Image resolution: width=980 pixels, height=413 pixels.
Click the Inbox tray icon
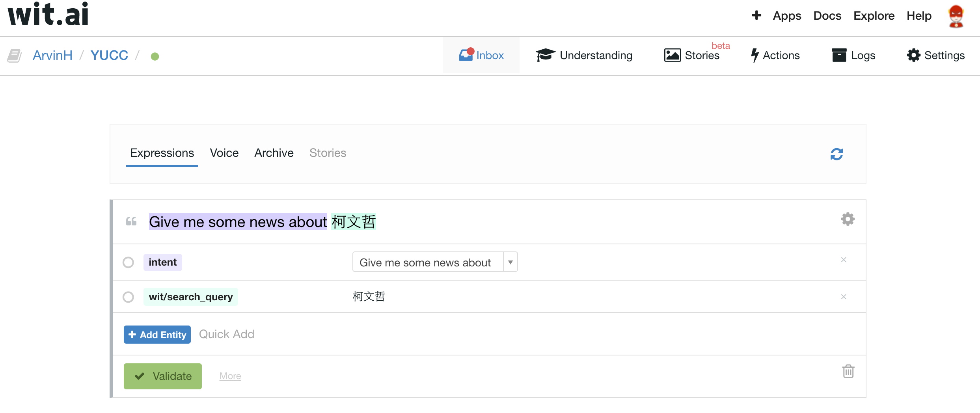(x=466, y=54)
